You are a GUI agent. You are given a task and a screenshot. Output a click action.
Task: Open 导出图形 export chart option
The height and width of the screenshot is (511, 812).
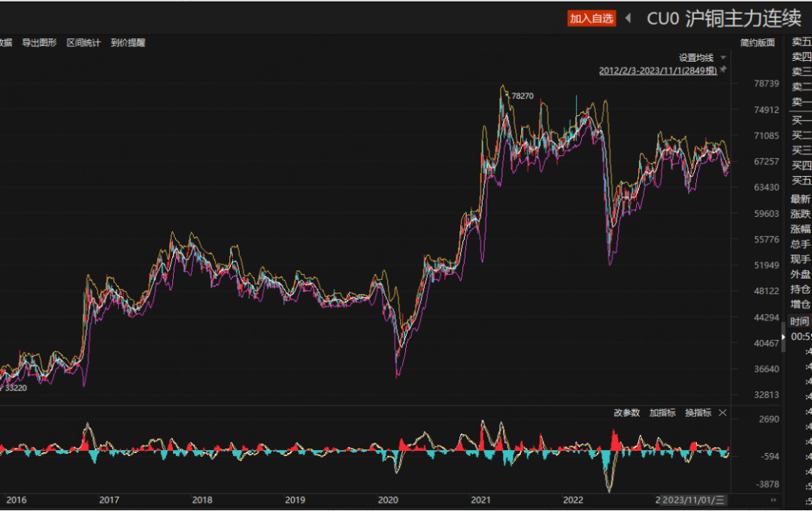click(39, 43)
